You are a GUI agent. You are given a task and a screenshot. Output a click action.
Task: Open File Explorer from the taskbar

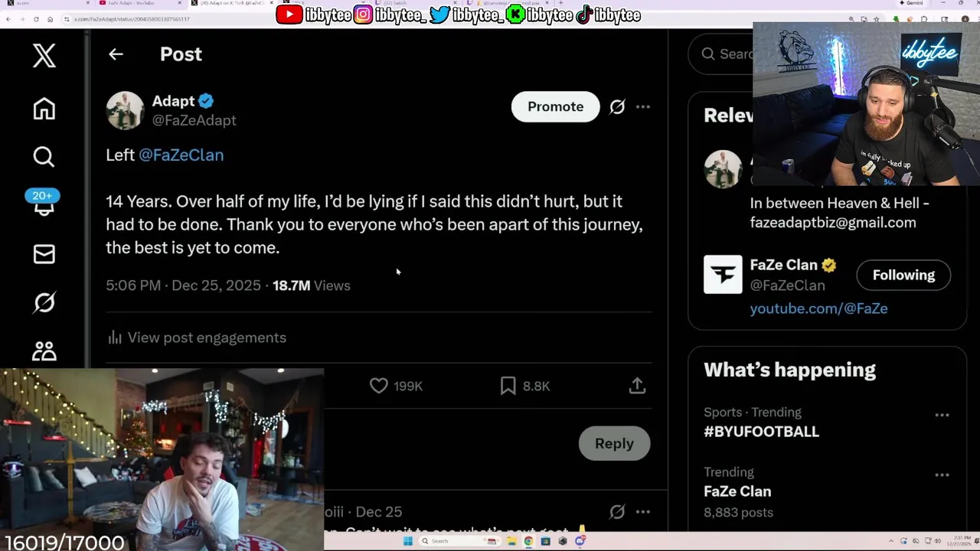pos(511,541)
